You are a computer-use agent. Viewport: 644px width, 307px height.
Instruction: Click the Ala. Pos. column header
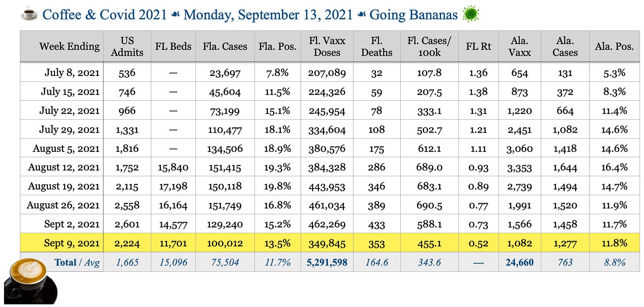[614, 46]
